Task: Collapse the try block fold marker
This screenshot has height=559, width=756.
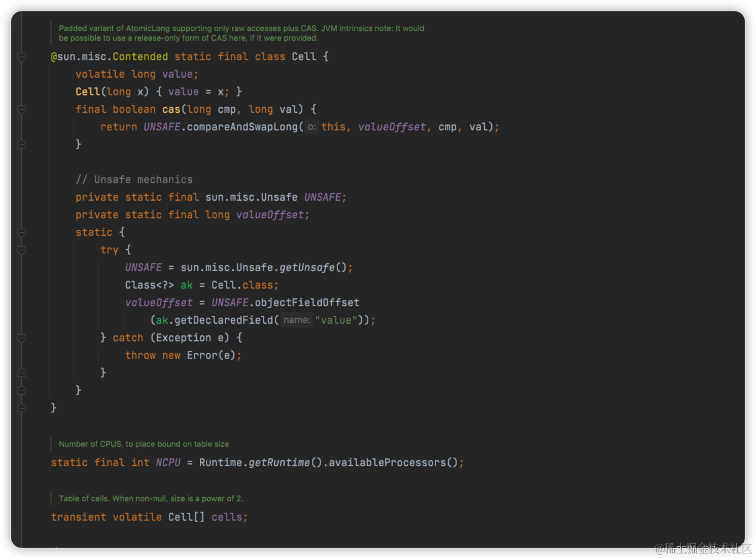Action: (21, 250)
